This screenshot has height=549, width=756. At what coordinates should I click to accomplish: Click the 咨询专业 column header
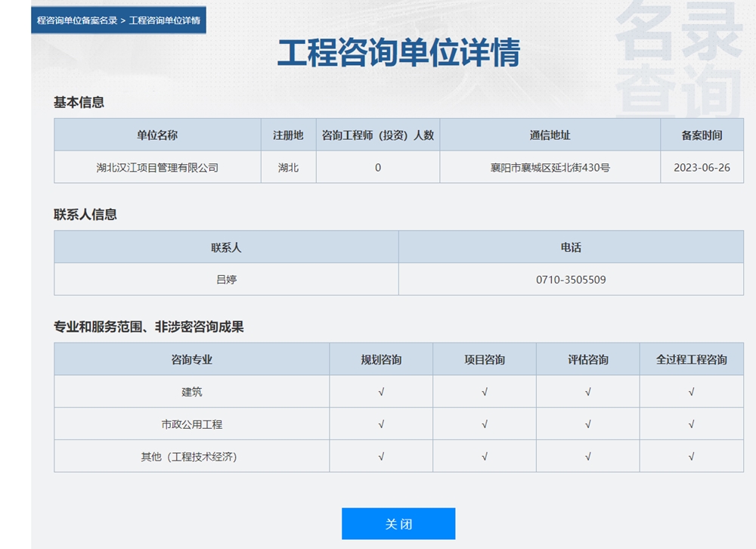[x=191, y=359]
